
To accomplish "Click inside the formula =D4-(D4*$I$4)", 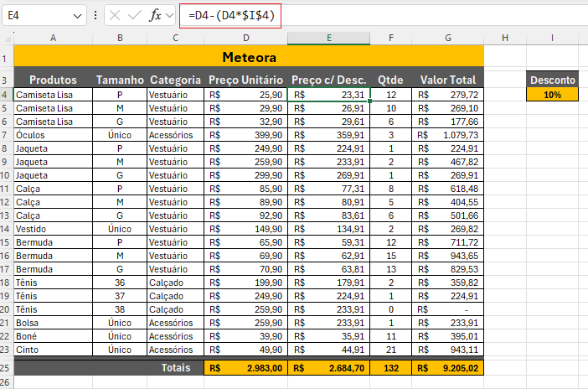I will point(231,15).
